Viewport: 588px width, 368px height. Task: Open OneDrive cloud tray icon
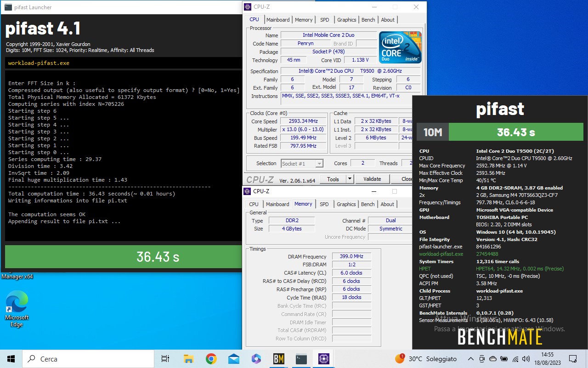tap(493, 359)
